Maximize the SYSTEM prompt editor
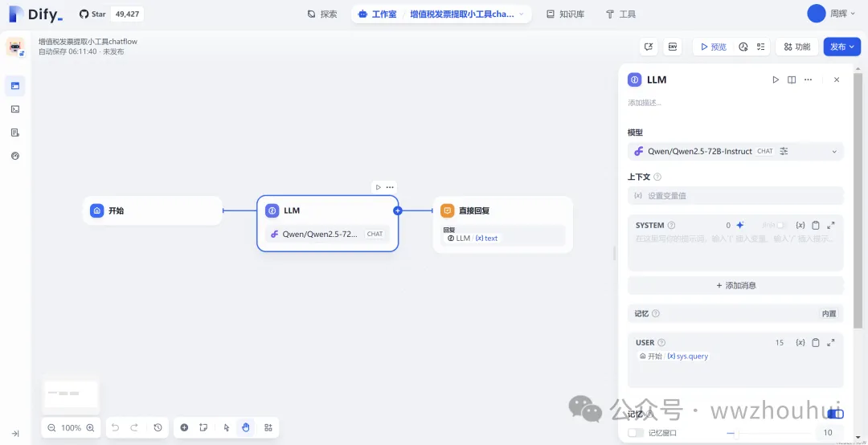The image size is (868, 445). click(x=831, y=225)
